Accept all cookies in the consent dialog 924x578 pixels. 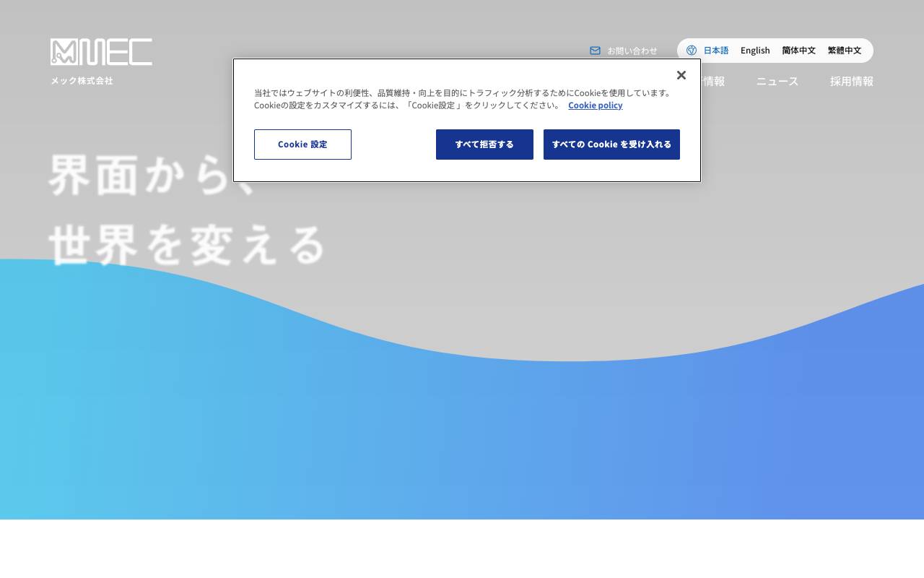click(611, 144)
